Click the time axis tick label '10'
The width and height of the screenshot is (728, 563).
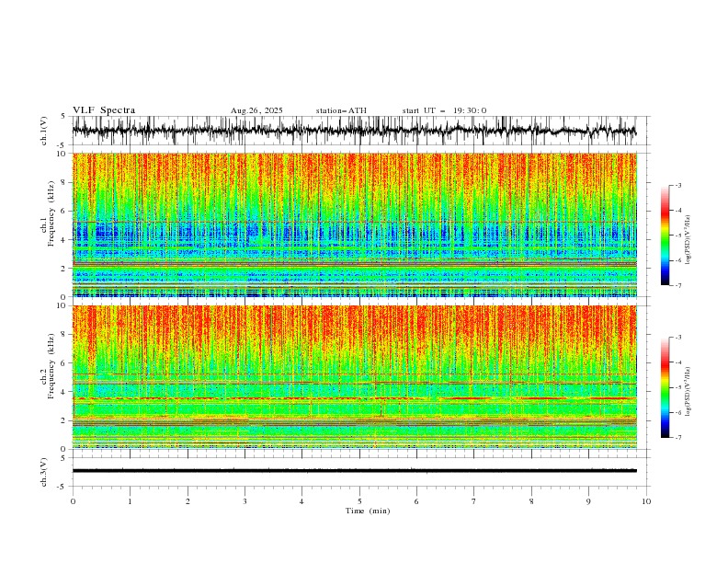coord(646,501)
